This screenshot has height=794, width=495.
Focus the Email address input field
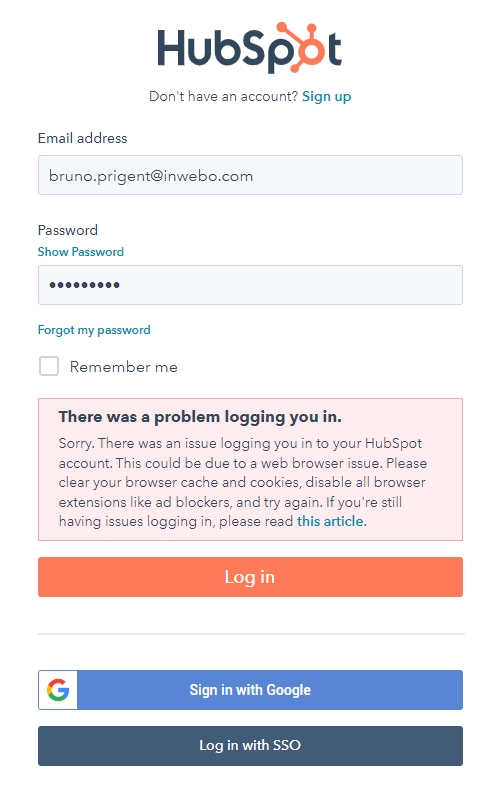click(x=250, y=175)
